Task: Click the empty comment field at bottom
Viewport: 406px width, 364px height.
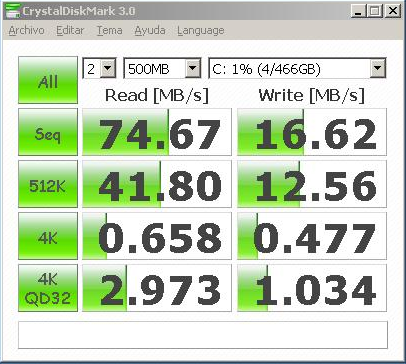Action: pos(203,335)
